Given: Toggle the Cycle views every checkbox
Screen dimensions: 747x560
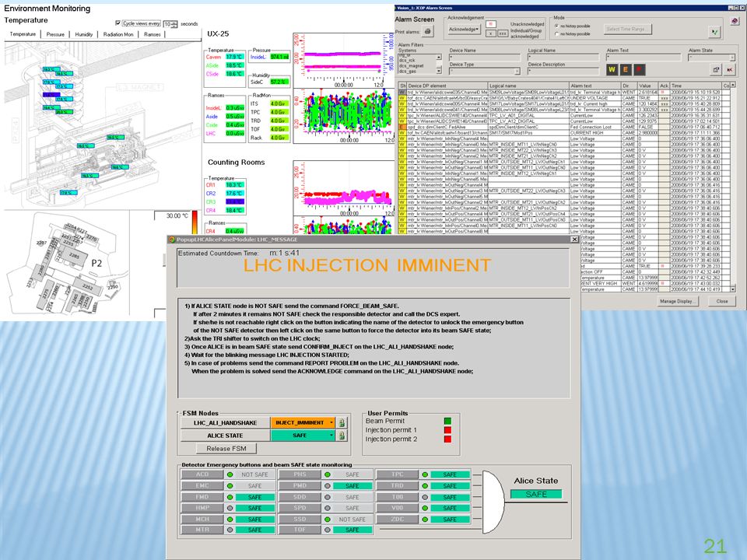Looking at the screenshot, I should click(117, 23).
